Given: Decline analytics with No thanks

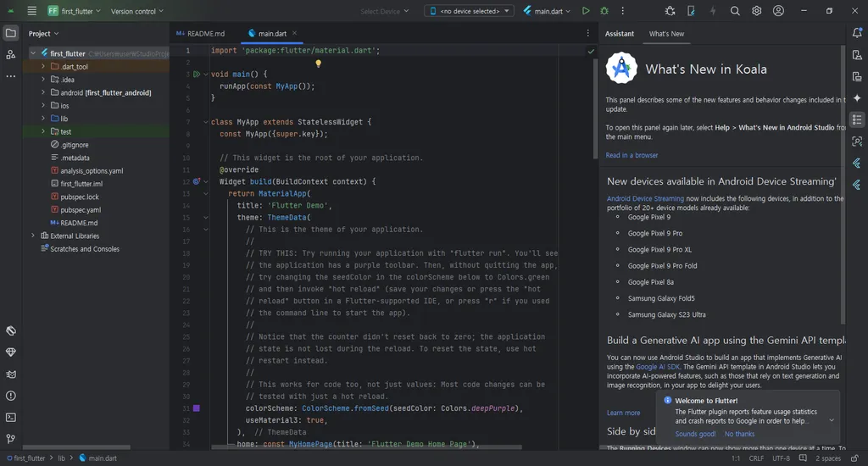Looking at the screenshot, I should (x=739, y=434).
